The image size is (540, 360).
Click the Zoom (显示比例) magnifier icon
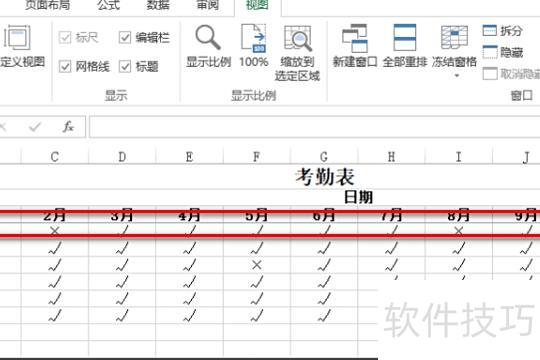[208, 37]
